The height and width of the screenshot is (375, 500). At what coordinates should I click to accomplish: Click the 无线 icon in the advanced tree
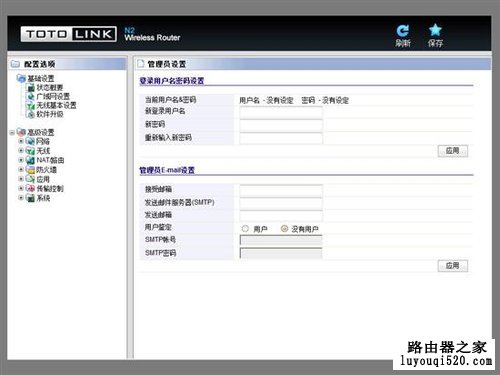click(x=30, y=151)
